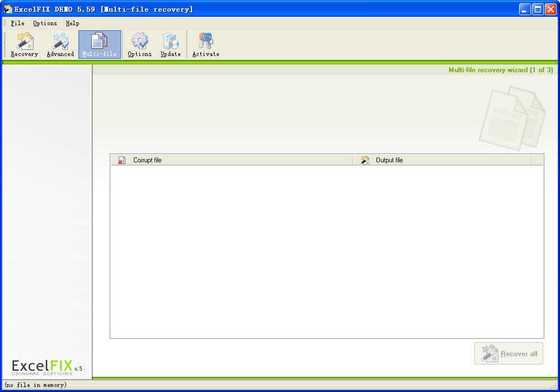
Task: Select the Advanced recovery toolbar icon
Action: 60,45
